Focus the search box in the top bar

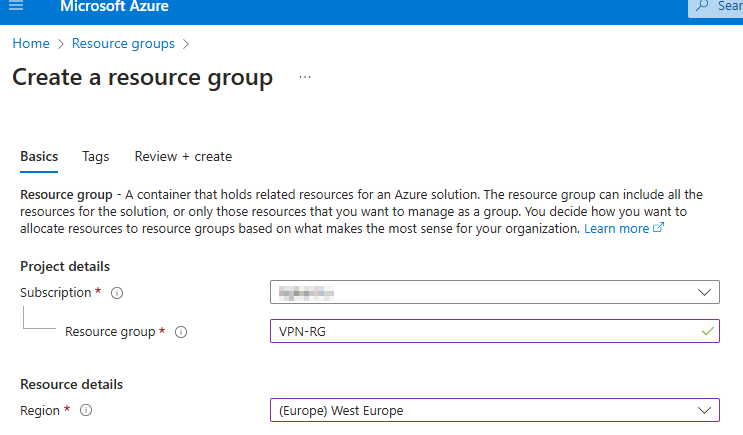[x=716, y=7]
